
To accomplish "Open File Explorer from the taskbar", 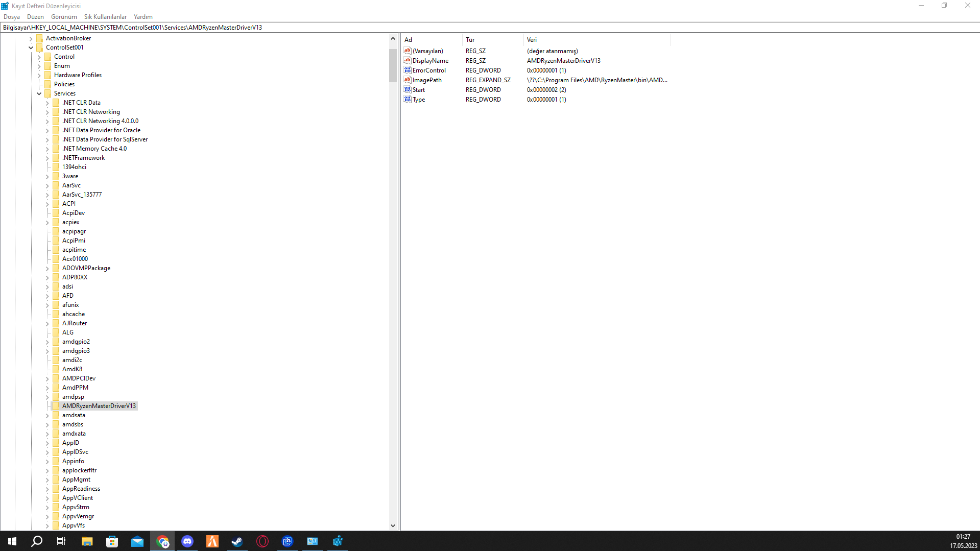I will coord(87,541).
